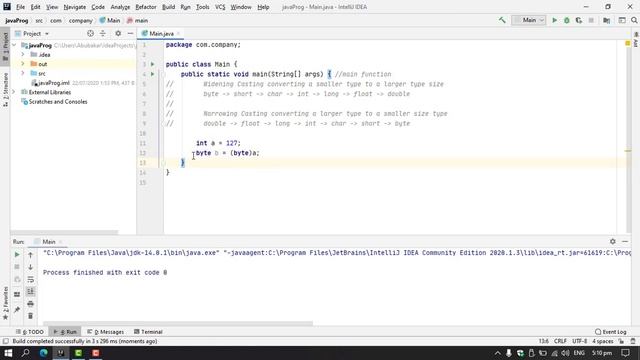The width and height of the screenshot is (640, 360).
Task: Hide the Project panel with minus icon
Action: [x=130, y=33]
